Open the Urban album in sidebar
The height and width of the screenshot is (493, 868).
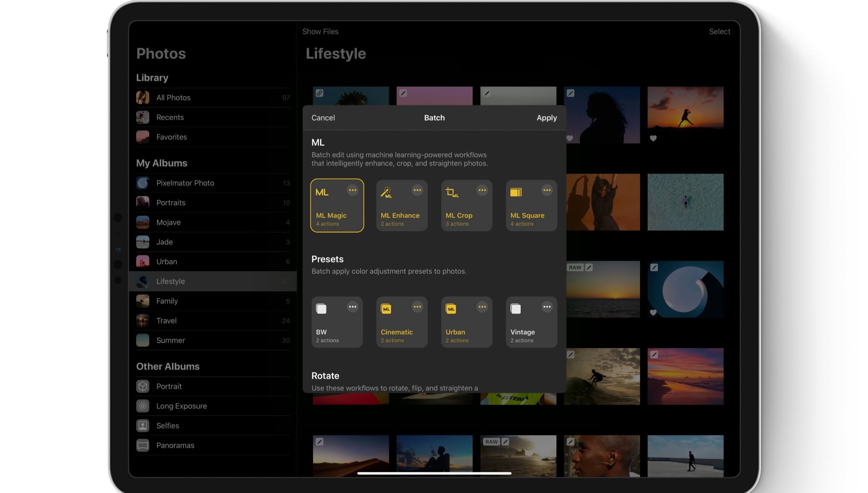[213, 262]
